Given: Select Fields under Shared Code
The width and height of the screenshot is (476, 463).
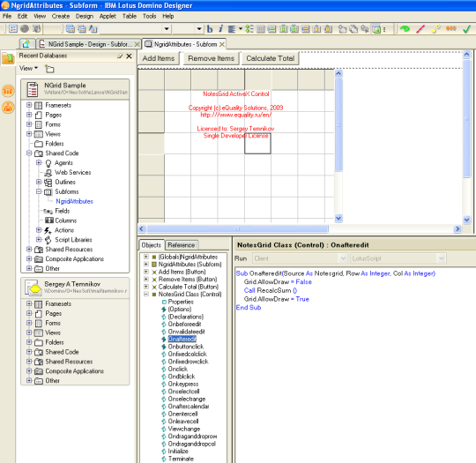Looking at the screenshot, I should pos(63,211).
